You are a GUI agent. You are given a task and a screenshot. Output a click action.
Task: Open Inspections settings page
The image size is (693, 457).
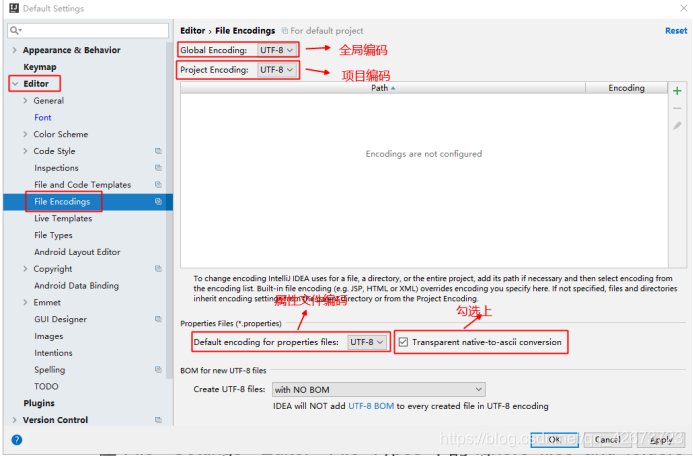tap(56, 168)
